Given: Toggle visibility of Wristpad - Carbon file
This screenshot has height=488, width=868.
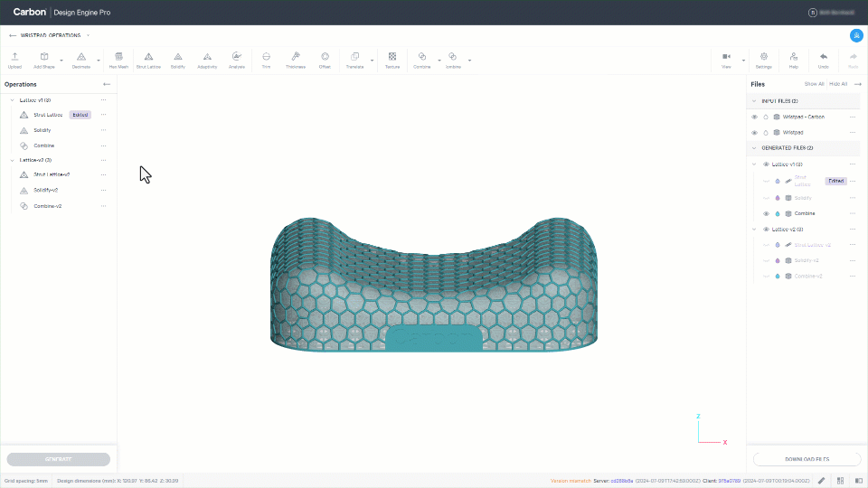Looking at the screenshot, I should pos(754,117).
